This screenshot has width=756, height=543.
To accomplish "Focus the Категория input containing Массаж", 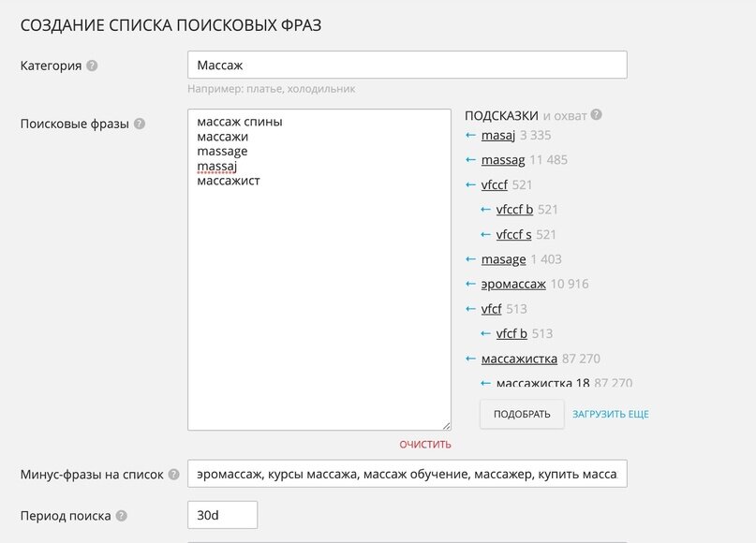I will pyautogui.click(x=408, y=65).
